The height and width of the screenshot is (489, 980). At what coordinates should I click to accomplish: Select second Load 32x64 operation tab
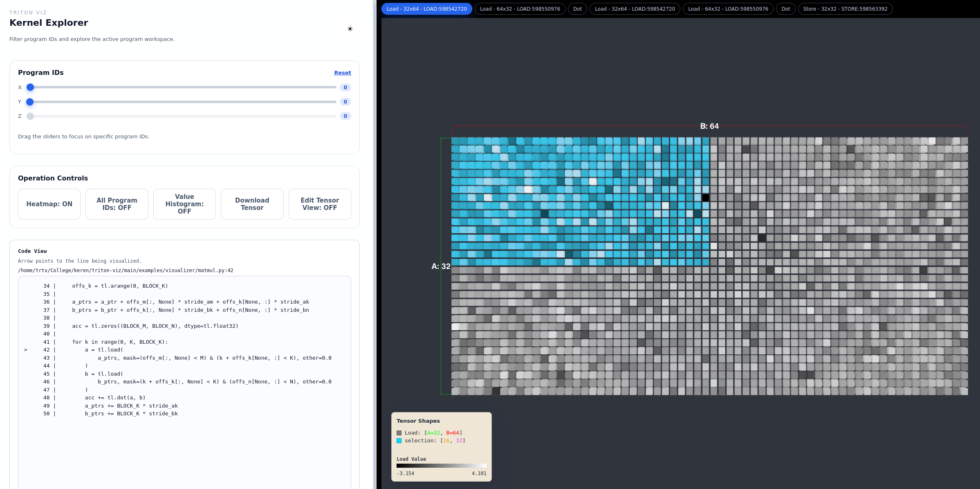(x=635, y=9)
